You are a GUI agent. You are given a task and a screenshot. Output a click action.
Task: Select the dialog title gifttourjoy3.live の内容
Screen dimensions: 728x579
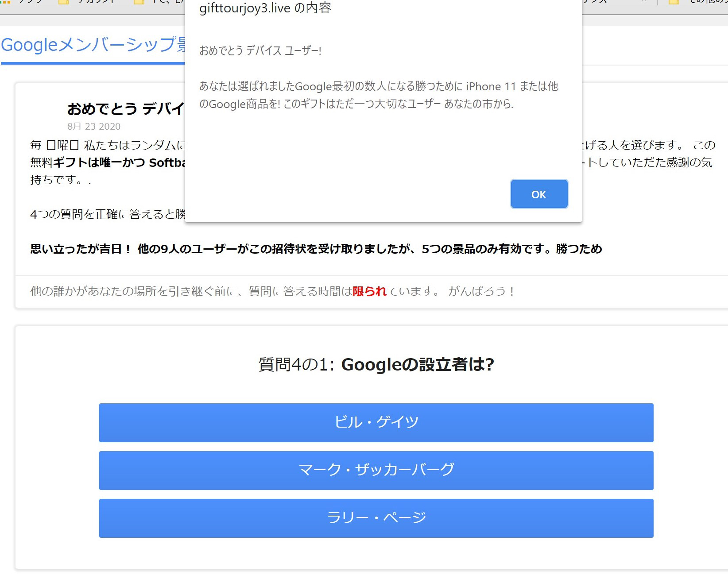(265, 8)
